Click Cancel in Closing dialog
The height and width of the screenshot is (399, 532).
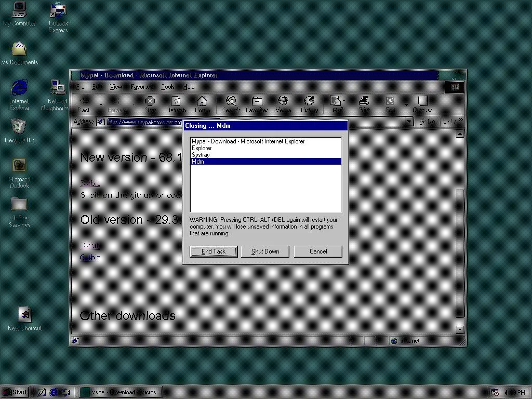318,251
